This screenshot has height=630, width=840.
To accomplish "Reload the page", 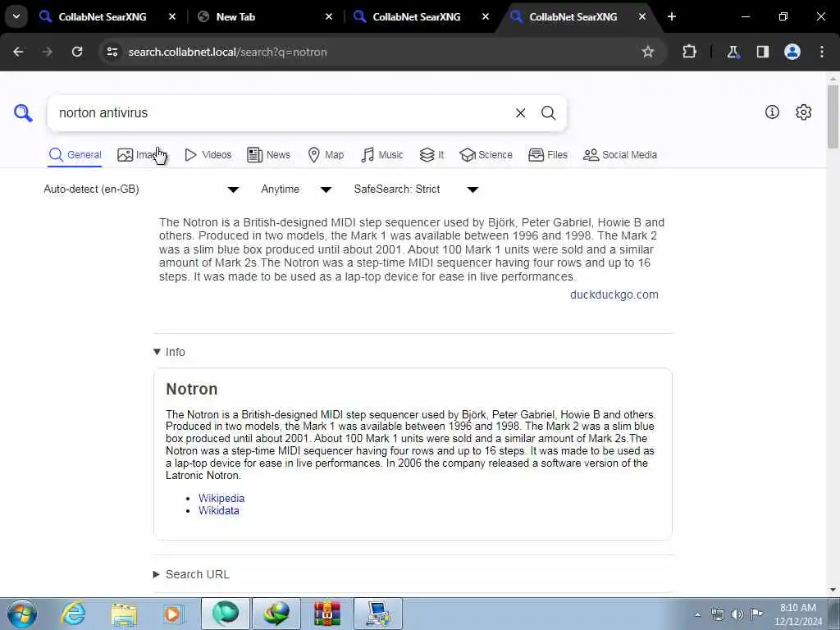I will pyautogui.click(x=77, y=52).
